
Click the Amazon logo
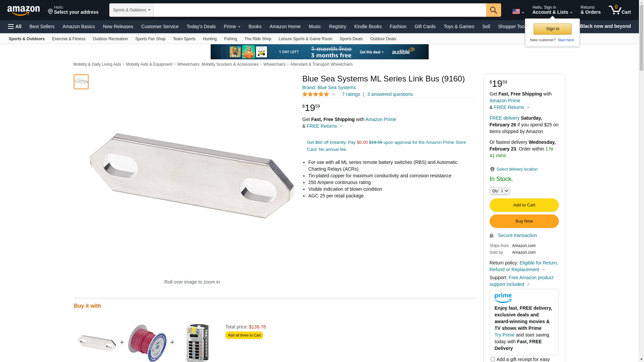tap(23, 11)
